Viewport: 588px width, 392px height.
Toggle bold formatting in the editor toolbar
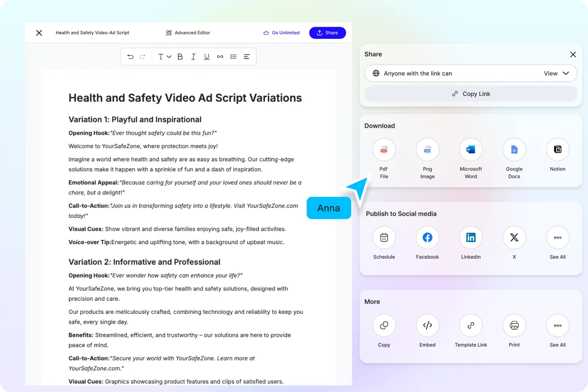180,56
